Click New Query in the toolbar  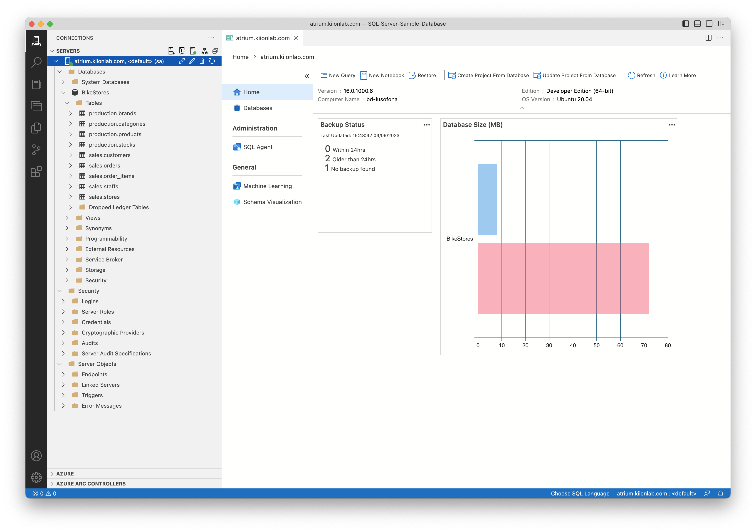pyautogui.click(x=338, y=75)
